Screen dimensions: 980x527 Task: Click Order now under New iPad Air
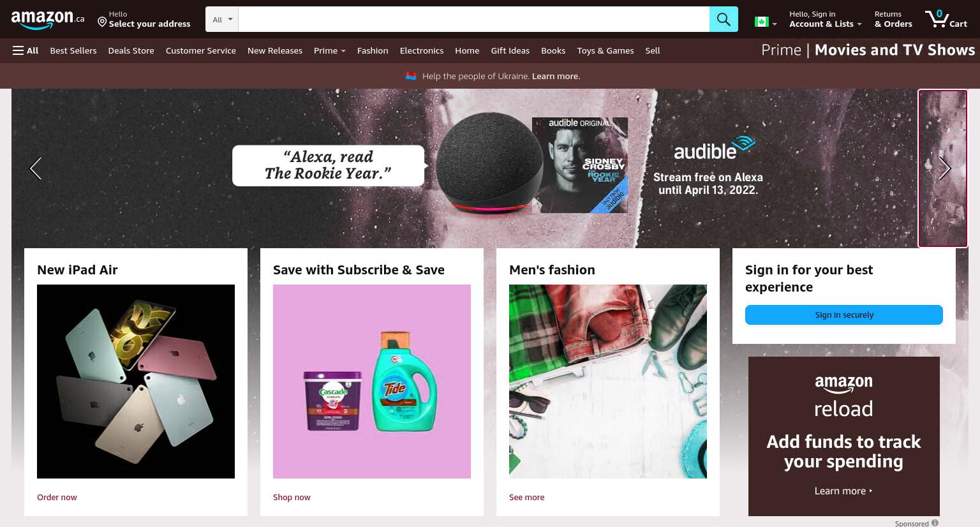click(57, 497)
